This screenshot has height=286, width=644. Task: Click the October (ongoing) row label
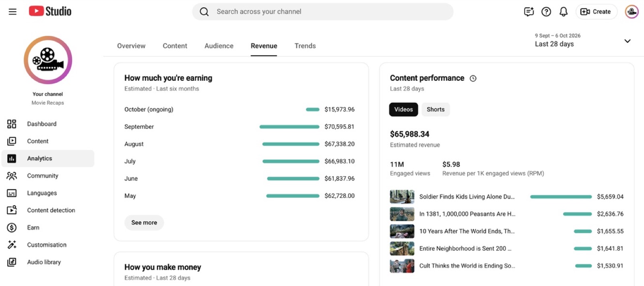149,109
